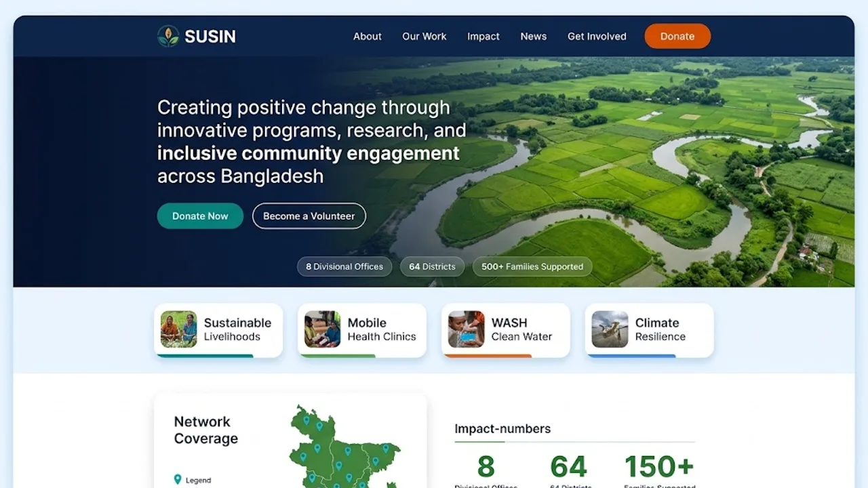Open the Mobile Health Clinics card thumbnail

tap(323, 329)
